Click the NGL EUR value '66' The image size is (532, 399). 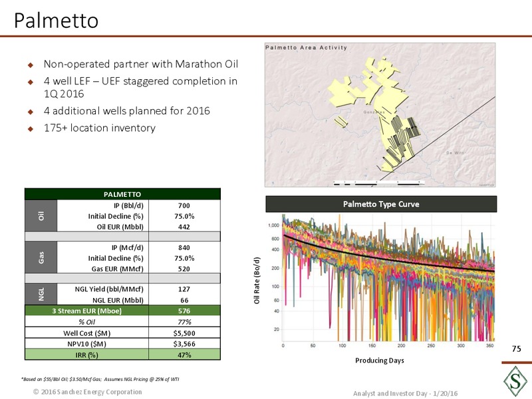click(184, 301)
